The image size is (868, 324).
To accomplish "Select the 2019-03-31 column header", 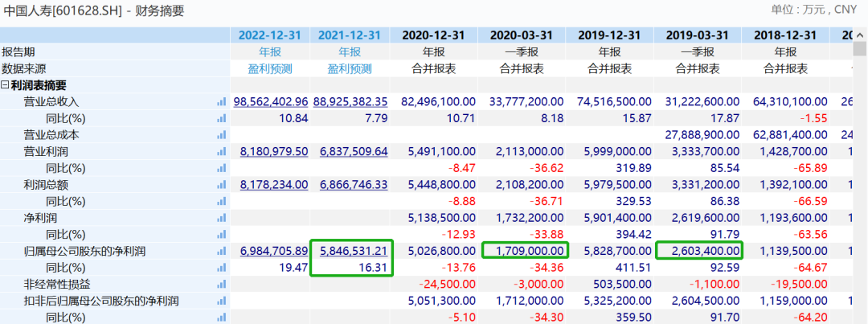I will pyautogui.click(x=698, y=35).
